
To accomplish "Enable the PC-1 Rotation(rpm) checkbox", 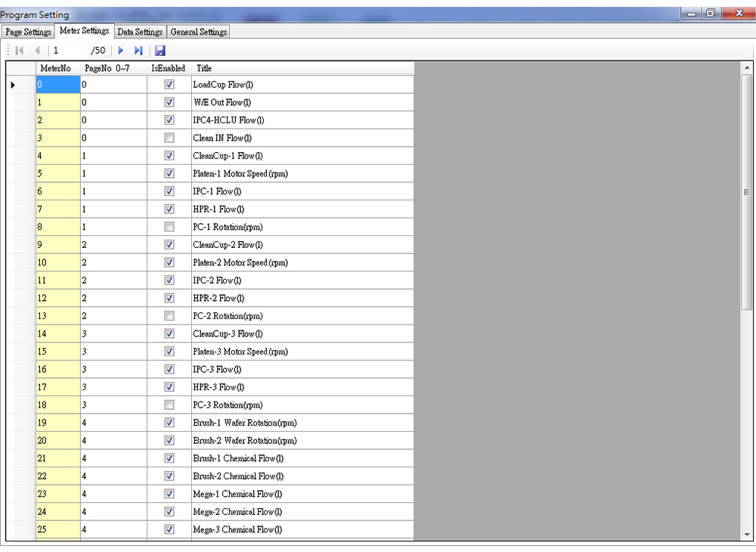I will pyautogui.click(x=169, y=227).
